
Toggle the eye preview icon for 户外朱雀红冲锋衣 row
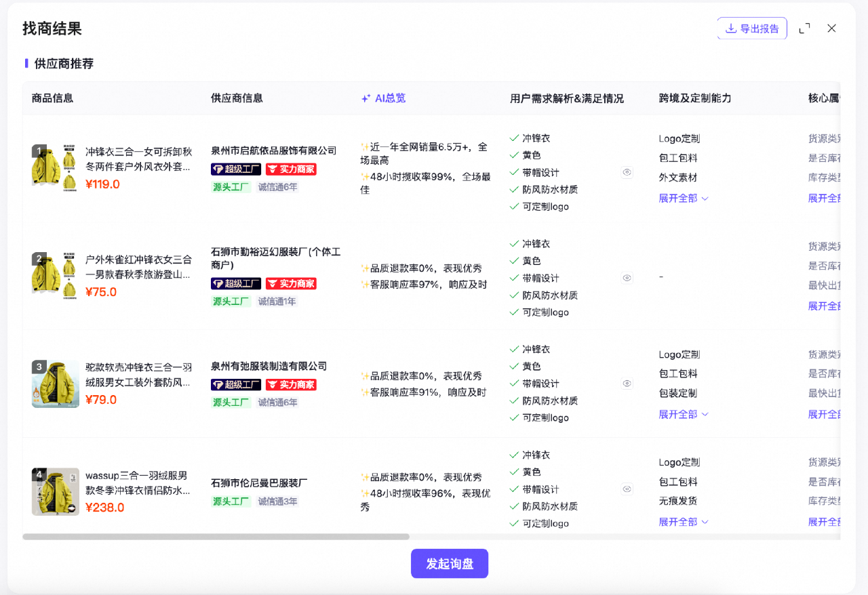pyautogui.click(x=627, y=278)
